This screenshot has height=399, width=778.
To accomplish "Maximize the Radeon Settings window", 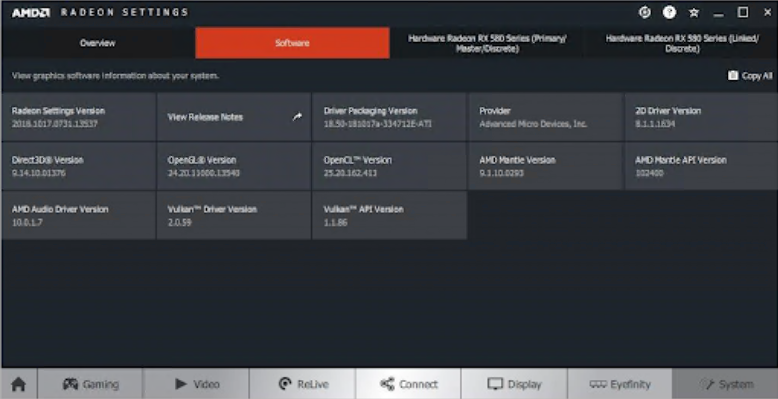I will pyautogui.click(x=743, y=12).
